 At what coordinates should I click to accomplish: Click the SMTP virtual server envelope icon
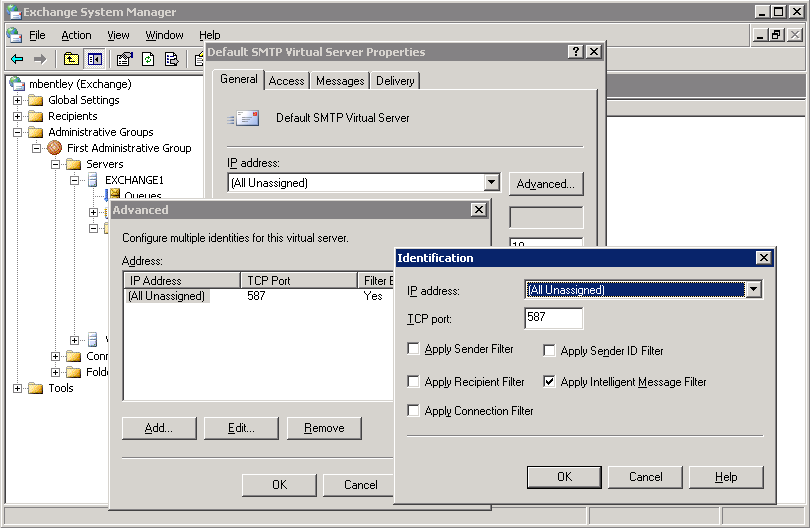[x=243, y=118]
